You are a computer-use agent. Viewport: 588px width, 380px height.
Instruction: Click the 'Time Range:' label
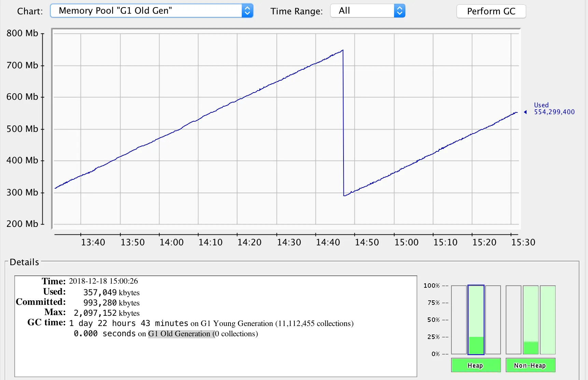296,11
